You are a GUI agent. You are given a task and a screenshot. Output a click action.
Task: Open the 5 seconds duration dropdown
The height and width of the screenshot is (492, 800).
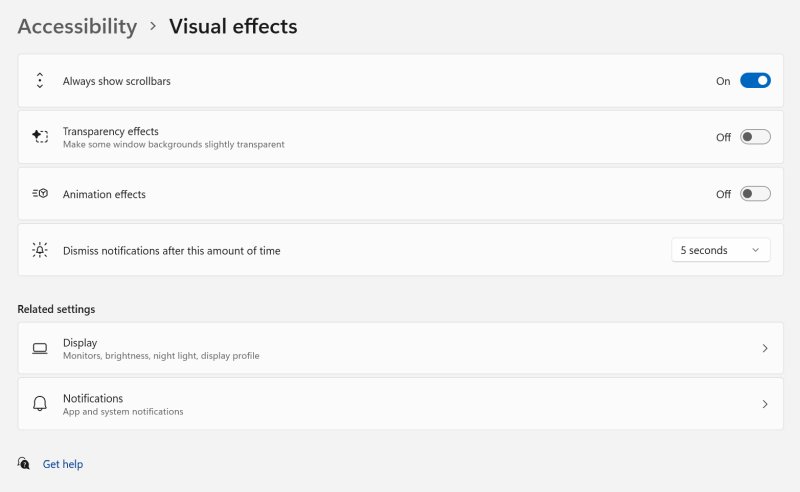point(720,250)
